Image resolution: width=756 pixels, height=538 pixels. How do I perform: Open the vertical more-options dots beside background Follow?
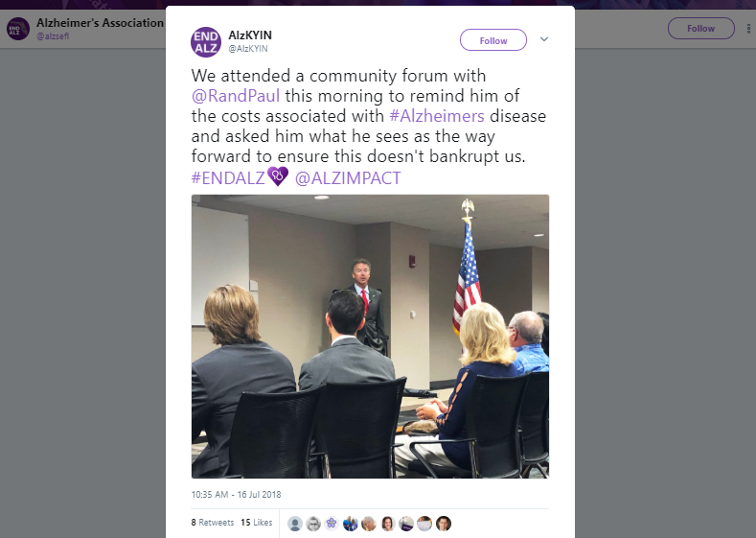click(748, 29)
